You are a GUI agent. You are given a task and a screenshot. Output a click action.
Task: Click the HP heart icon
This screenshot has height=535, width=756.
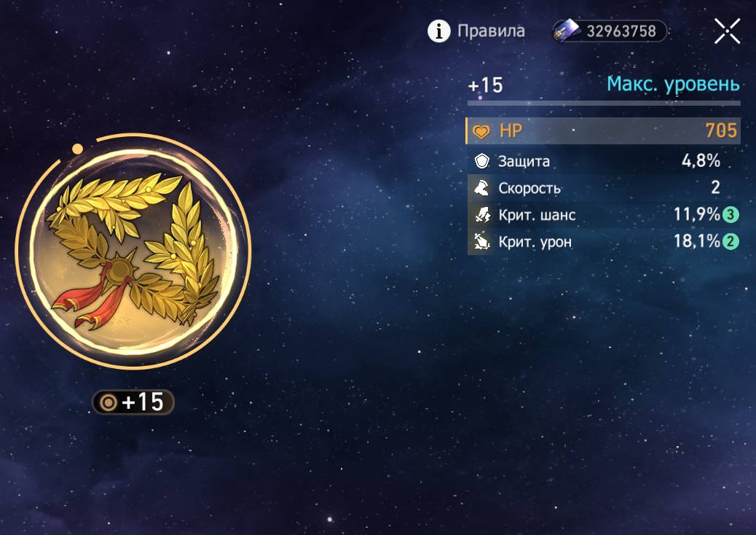point(481,131)
